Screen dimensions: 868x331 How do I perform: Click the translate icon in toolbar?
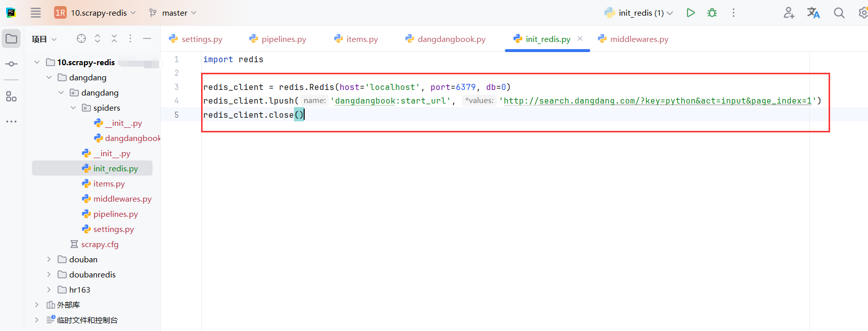[x=813, y=13]
